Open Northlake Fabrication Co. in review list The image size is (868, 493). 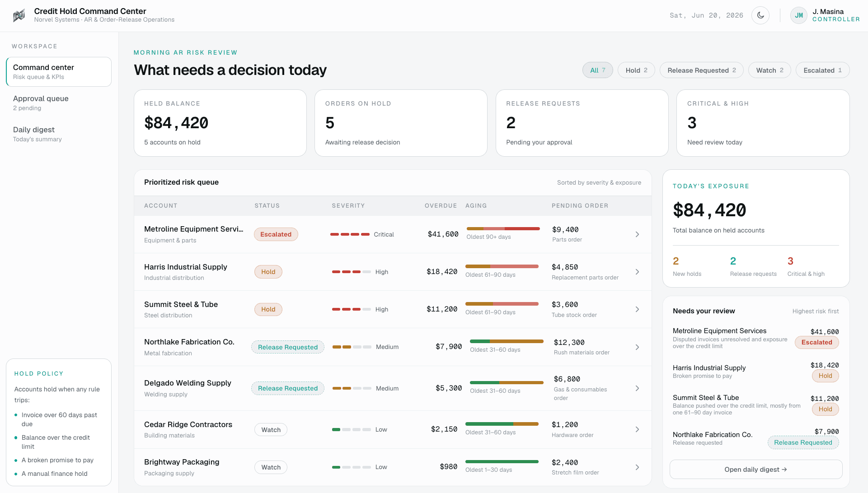(x=755, y=438)
